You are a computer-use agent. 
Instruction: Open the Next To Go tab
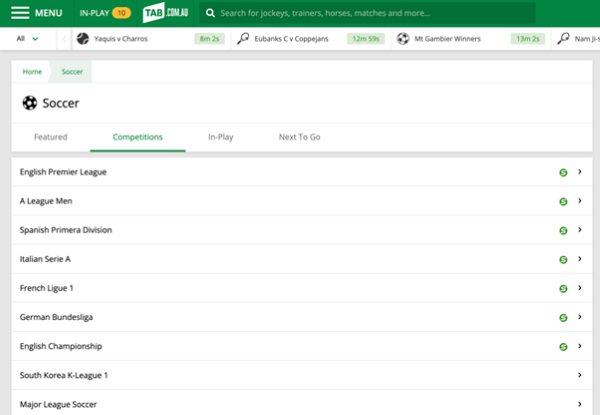[300, 137]
